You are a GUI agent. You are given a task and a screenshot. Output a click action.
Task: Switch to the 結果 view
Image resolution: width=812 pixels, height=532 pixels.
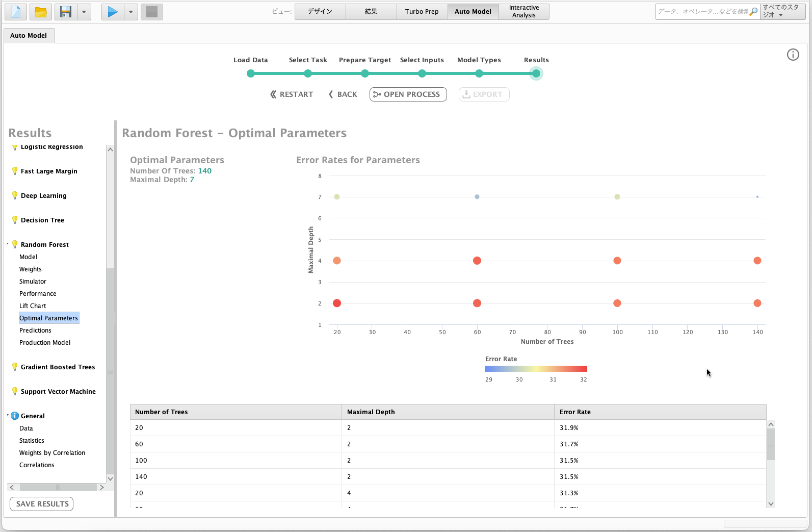point(371,12)
